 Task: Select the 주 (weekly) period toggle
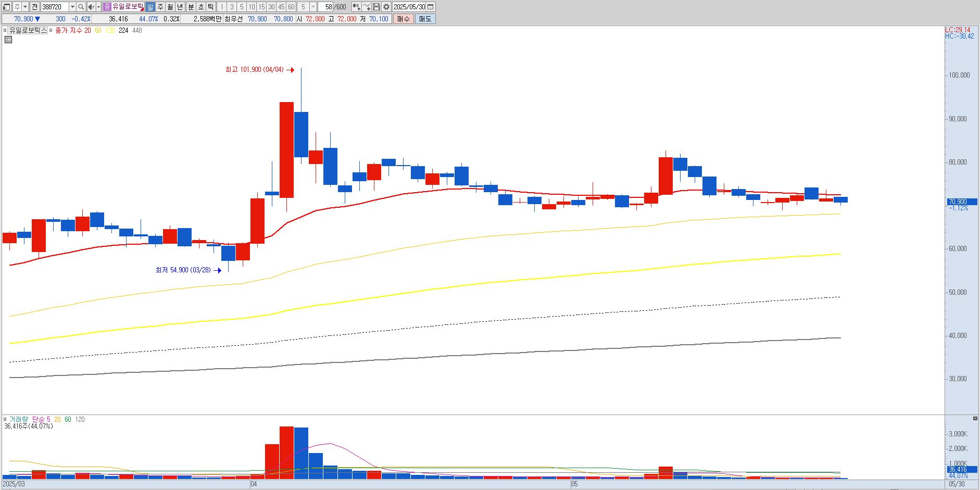click(x=160, y=7)
